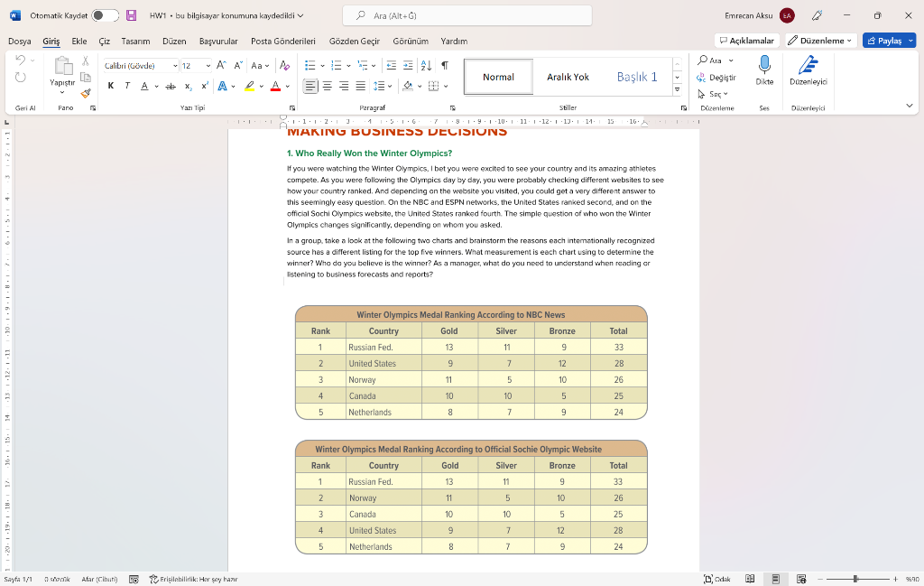Click the strikethrough text icon
The image size is (924, 586).
point(171,86)
